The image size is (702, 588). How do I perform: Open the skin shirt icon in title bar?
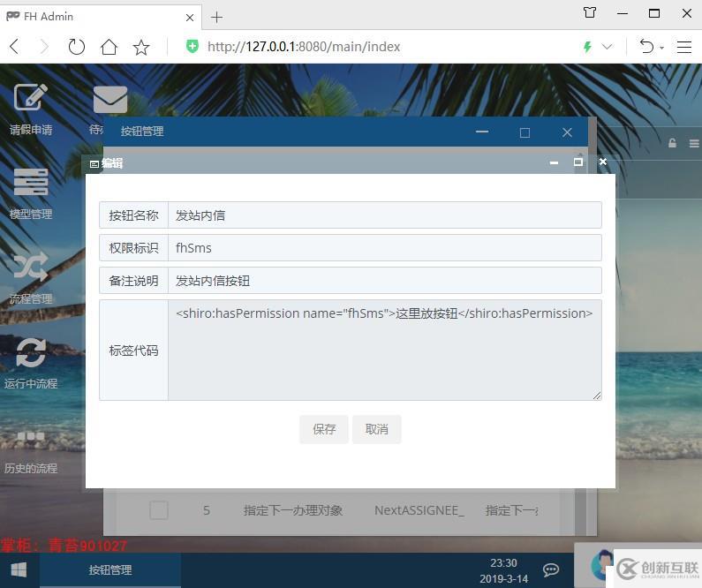(x=590, y=12)
